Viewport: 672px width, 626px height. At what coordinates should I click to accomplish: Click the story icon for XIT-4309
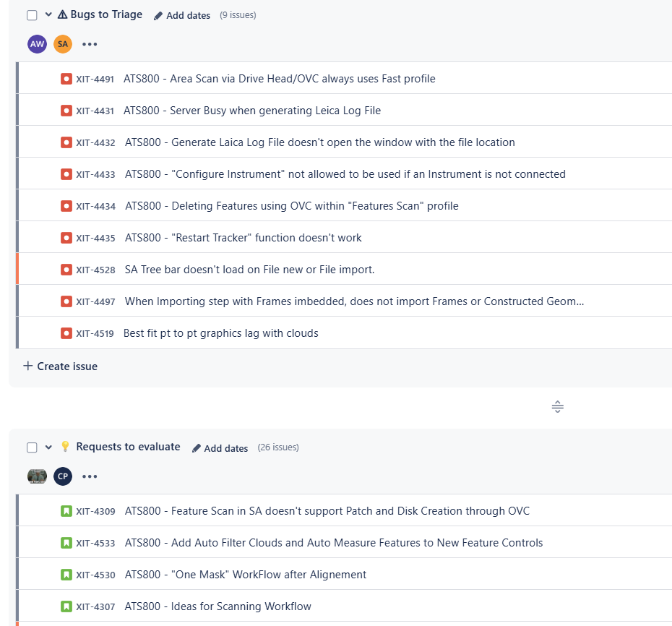(x=66, y=511)
